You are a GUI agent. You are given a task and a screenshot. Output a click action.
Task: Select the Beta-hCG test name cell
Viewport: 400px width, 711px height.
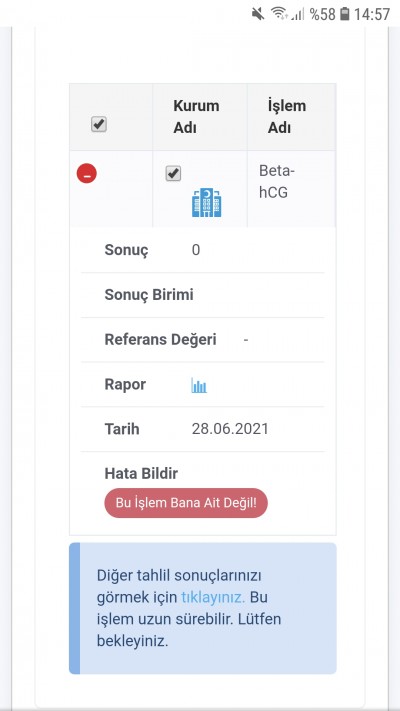pyautogui.click(x=277, y=182)
